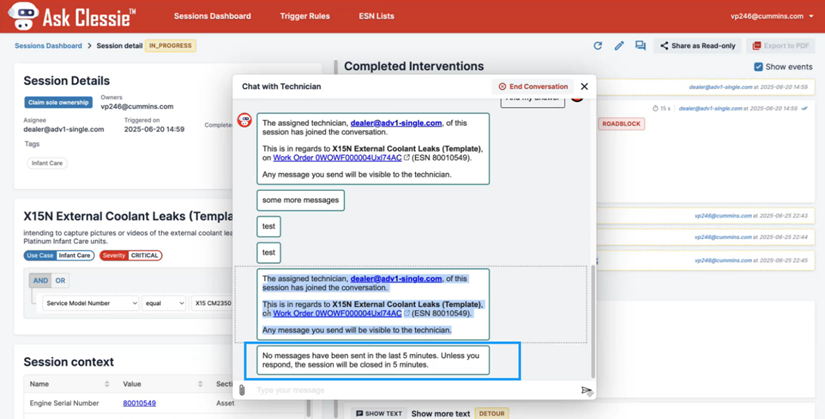Select the OR logic toggle
Image resolution: width=825 pixels, height=419 pixels.
coord(61,281)
